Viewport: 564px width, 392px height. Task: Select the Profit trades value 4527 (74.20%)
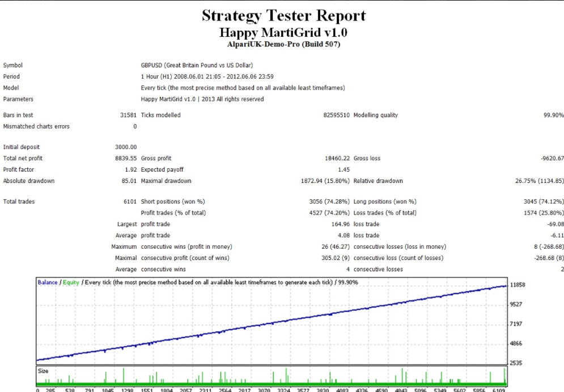click(x=329, y=213)
